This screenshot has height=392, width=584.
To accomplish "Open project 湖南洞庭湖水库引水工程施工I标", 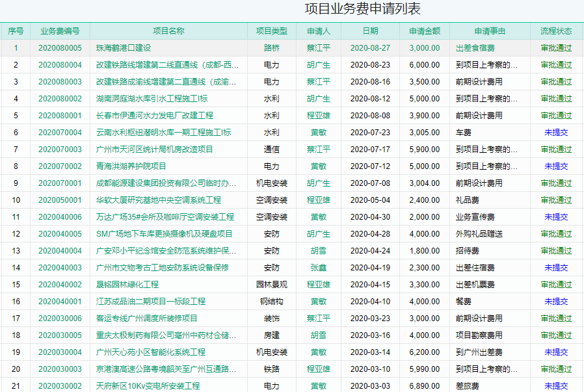I will (152, 99).
